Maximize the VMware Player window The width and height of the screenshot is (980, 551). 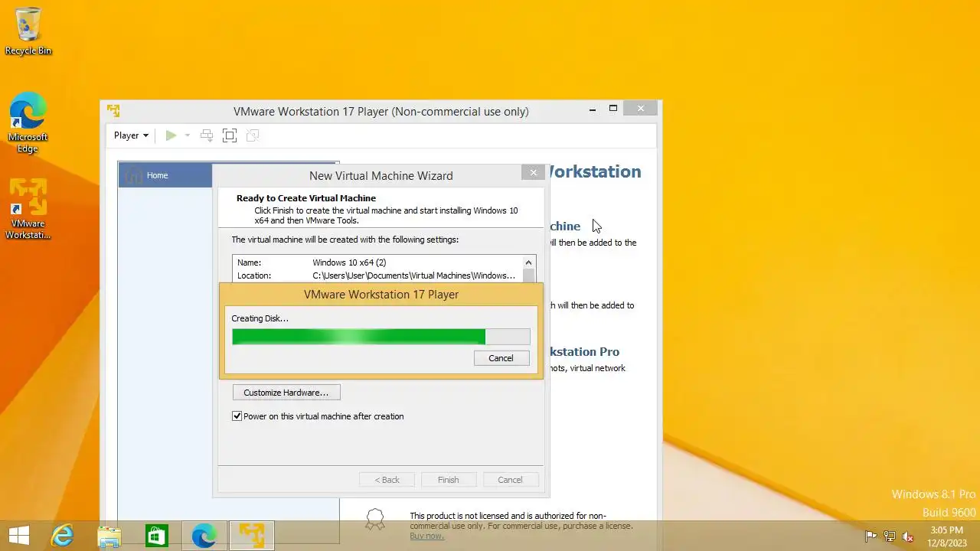click(613, 109)
